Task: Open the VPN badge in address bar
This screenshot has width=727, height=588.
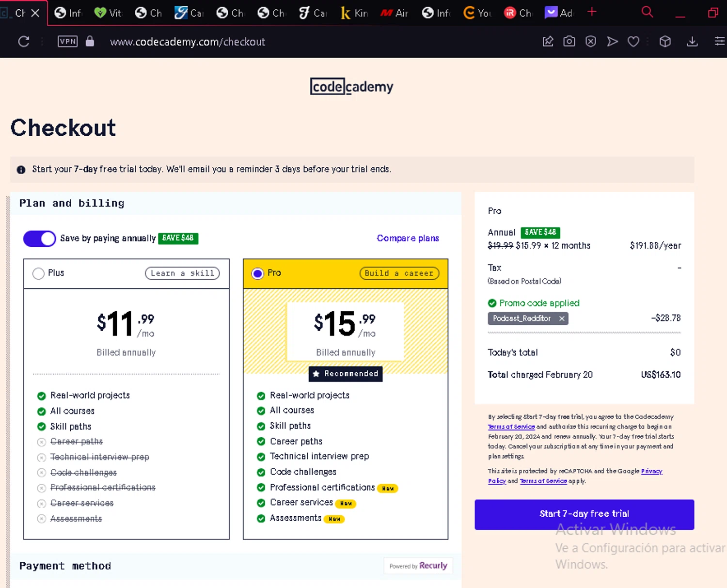Action: [67, 41]
